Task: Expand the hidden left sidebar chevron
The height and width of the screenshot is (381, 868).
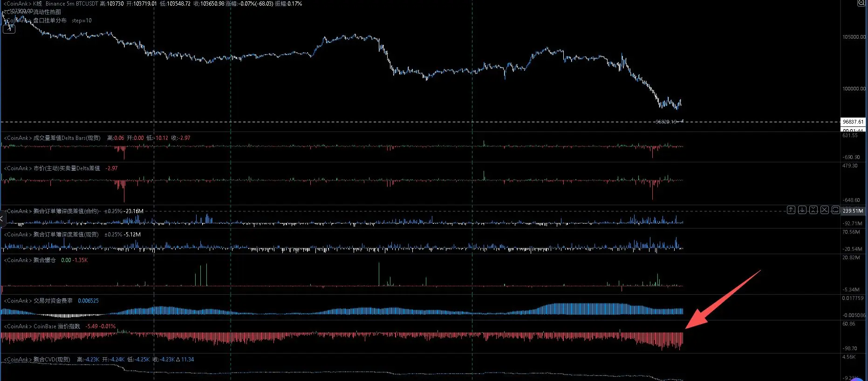Action: [x=2, y=218]
